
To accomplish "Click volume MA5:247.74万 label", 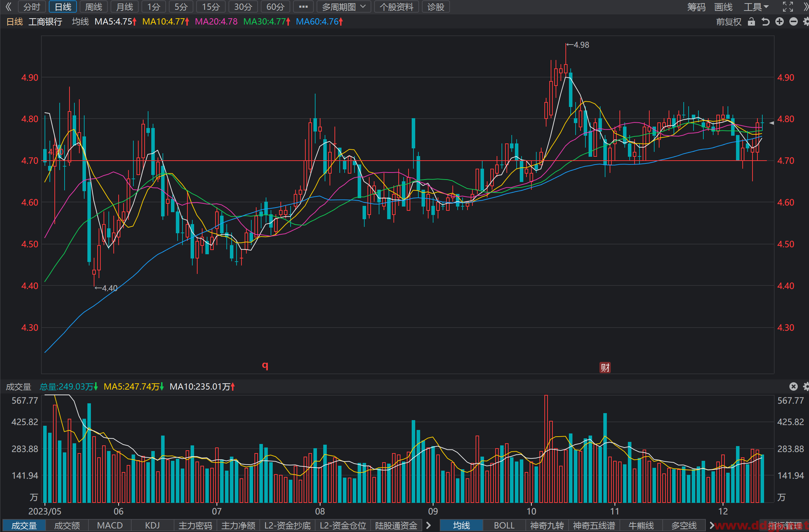I will point(134,386).
